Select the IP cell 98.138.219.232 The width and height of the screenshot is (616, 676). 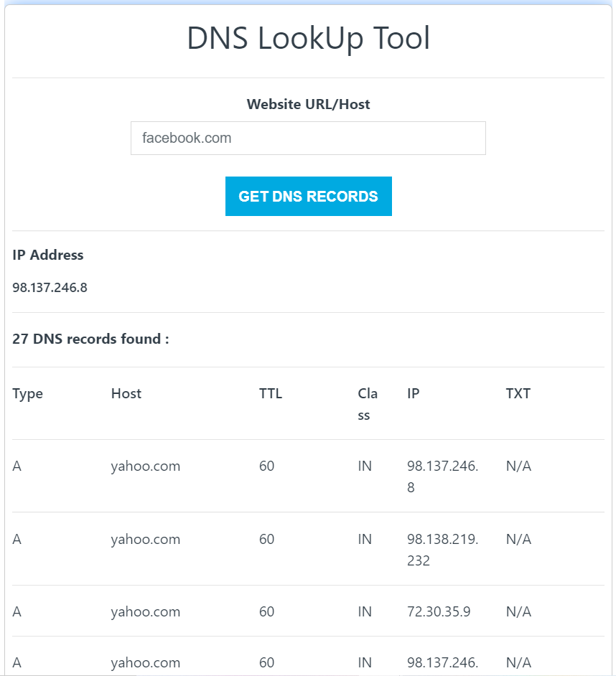(442, 550)
